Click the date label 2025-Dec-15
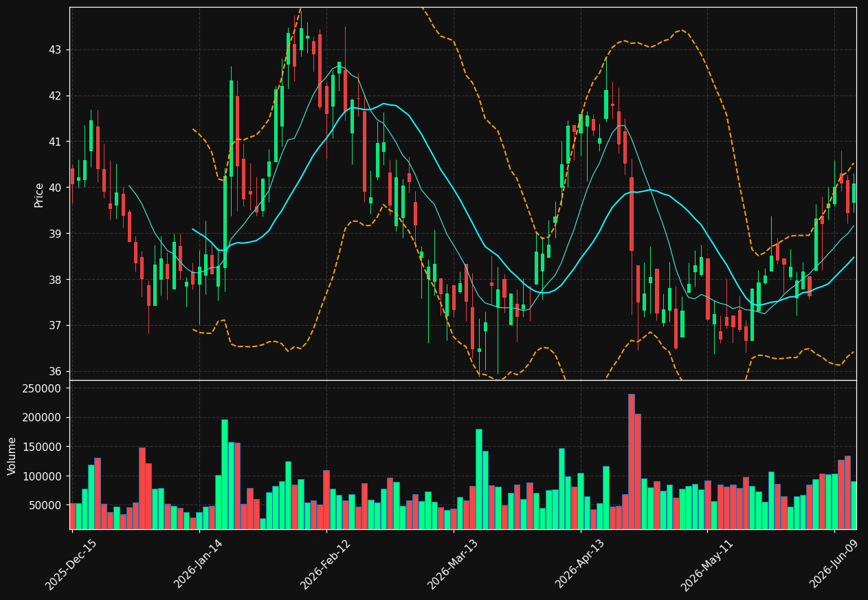The image size is (868, 600). [x=71, y=564]
